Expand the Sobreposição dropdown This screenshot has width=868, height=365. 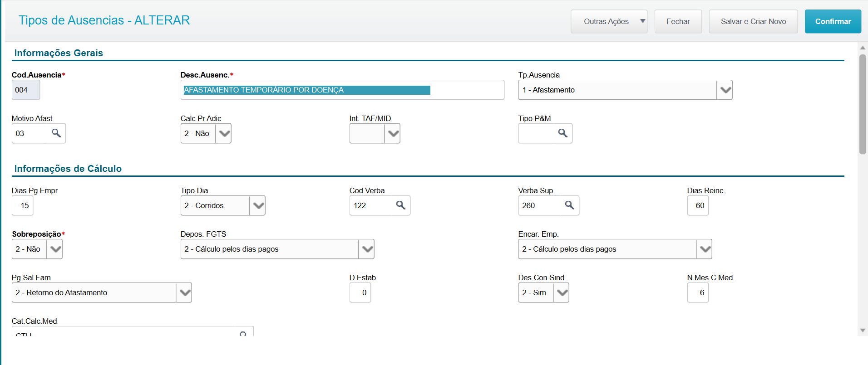click(x=55, y=249)
